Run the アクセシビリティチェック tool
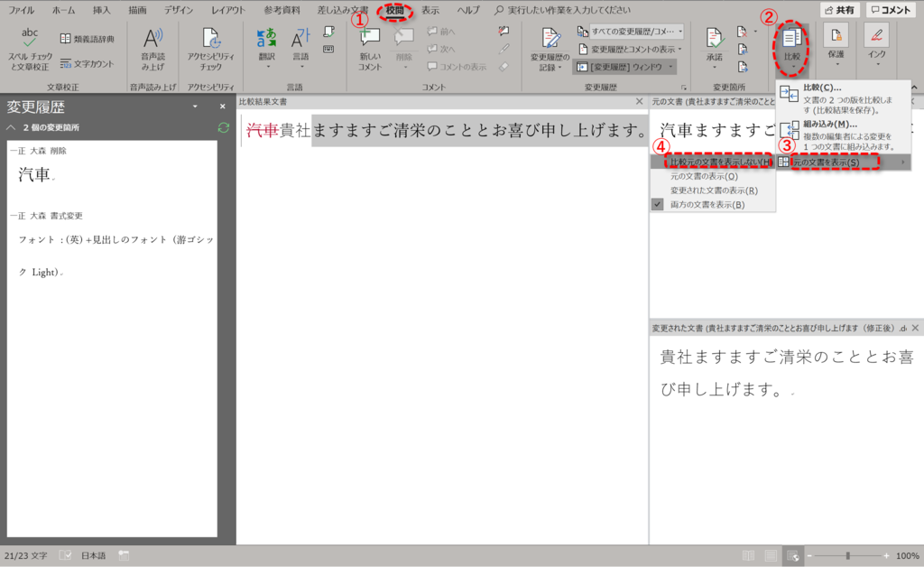The width and height of the screenshot is (924, 567). point(209,50)
